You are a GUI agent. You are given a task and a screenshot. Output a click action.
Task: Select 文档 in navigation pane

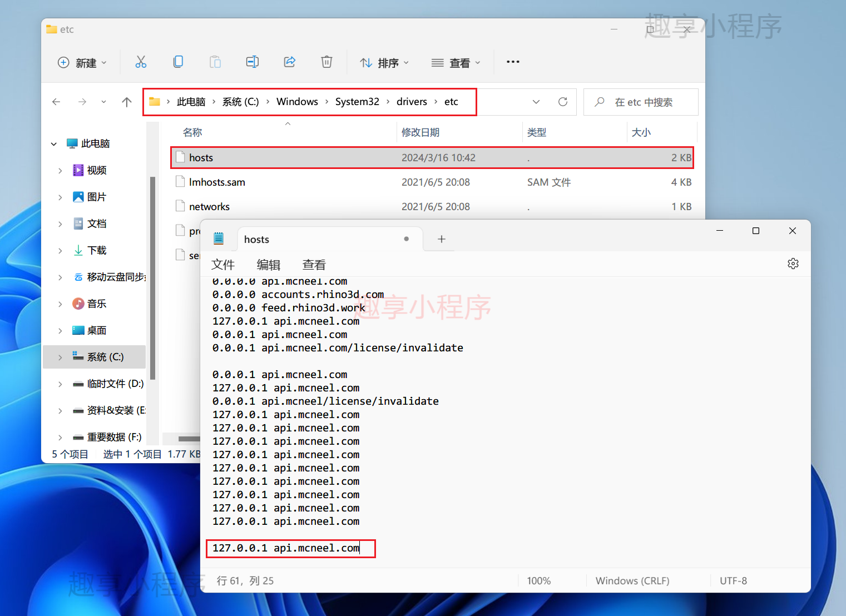coord(96,224)
